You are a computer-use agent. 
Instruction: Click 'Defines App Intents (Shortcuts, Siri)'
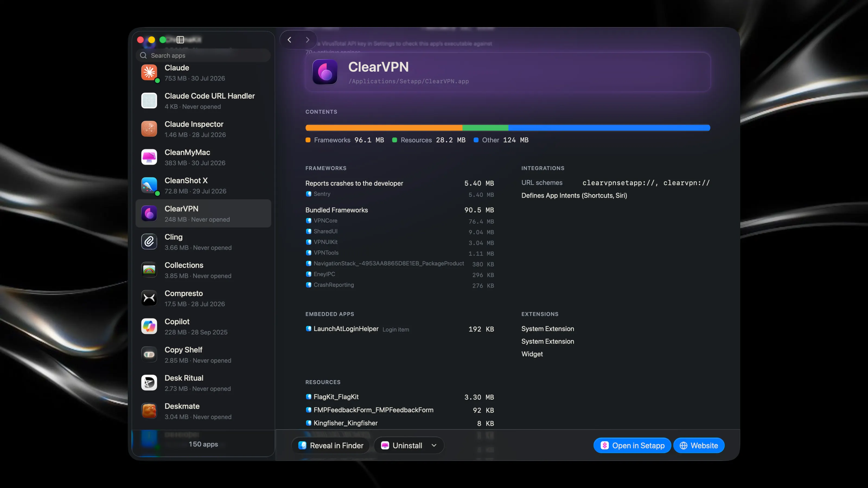tap(574, 196)
